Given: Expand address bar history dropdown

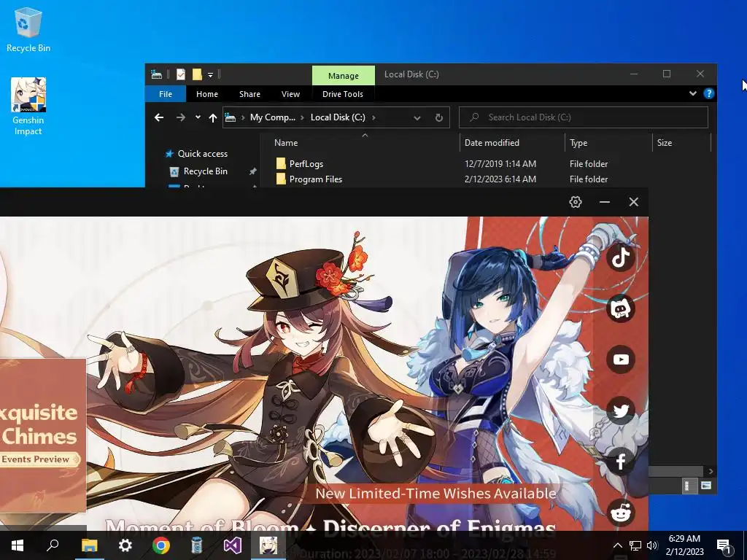Looking at the screenshot, I should 417,117.
